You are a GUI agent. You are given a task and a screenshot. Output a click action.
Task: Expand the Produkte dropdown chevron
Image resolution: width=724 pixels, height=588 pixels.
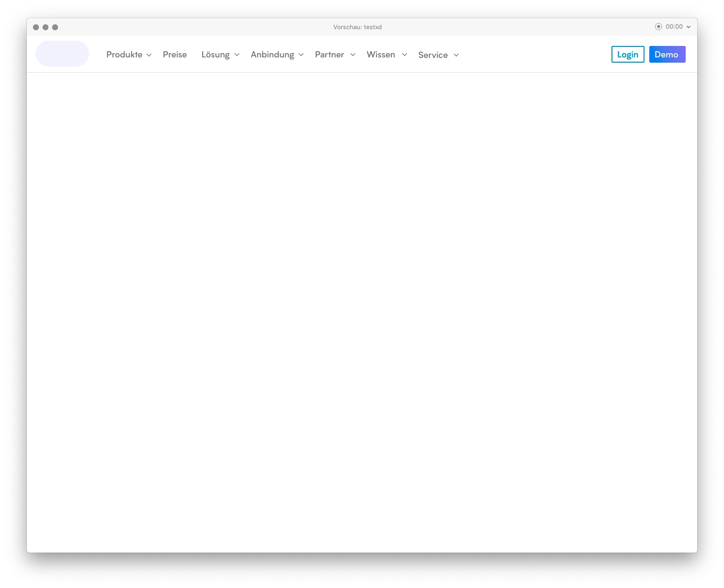[x=149, y=55]
